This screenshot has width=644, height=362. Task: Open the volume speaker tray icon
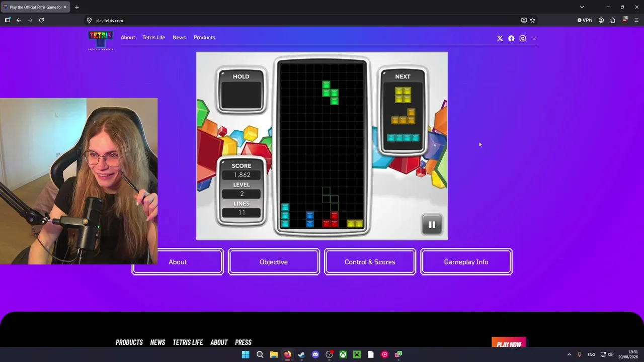610,354
